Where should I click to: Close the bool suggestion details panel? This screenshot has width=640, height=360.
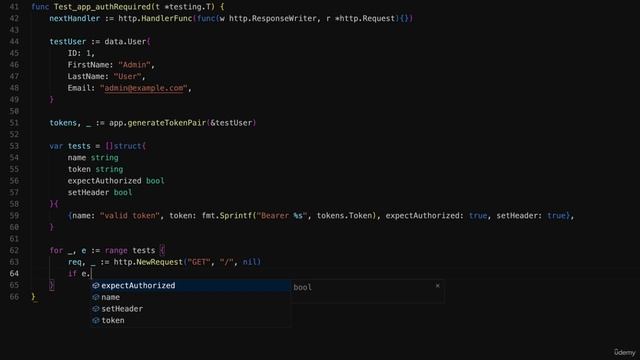click(x=438, y=286)
